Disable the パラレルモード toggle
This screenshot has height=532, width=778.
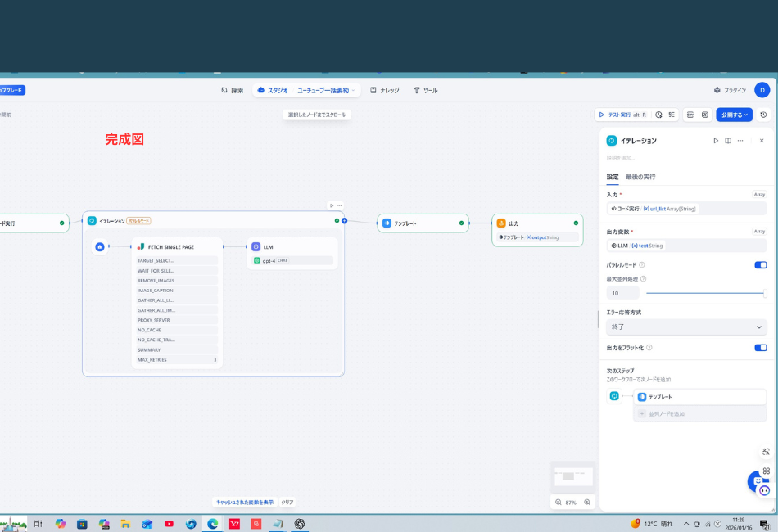click(760, 265)
